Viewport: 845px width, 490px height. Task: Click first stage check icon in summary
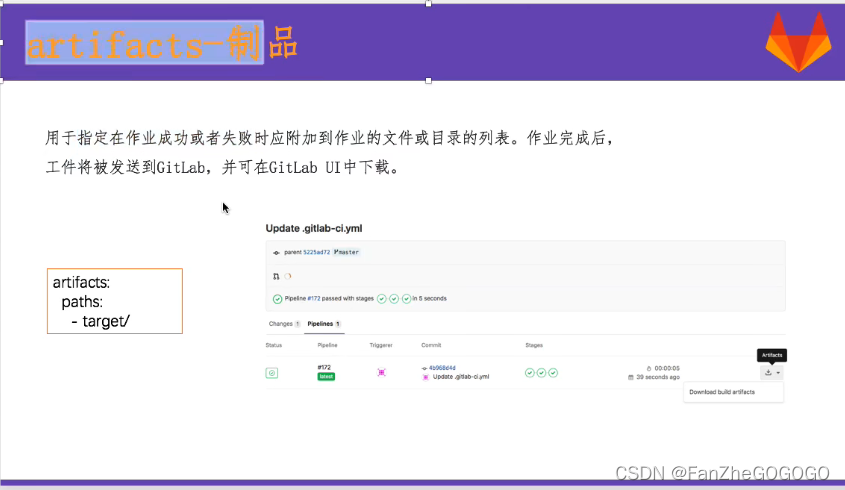382,299
